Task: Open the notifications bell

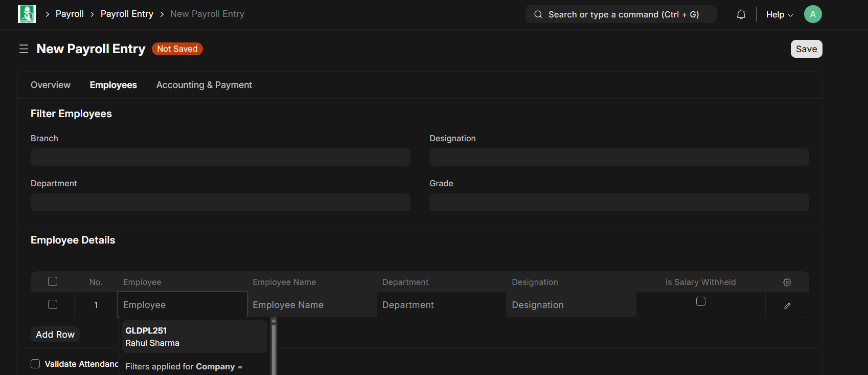Action: point(741,14)
